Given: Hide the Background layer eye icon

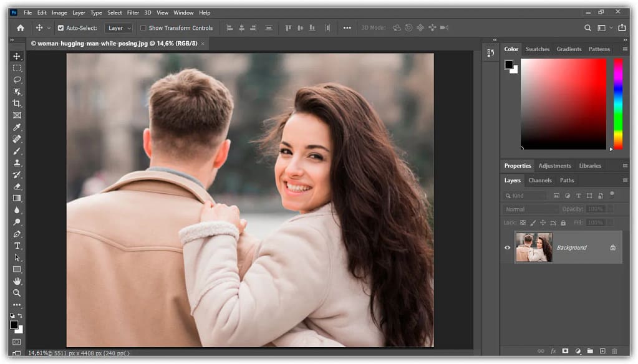Looking at the screenshot, I should tap(508, 247).
